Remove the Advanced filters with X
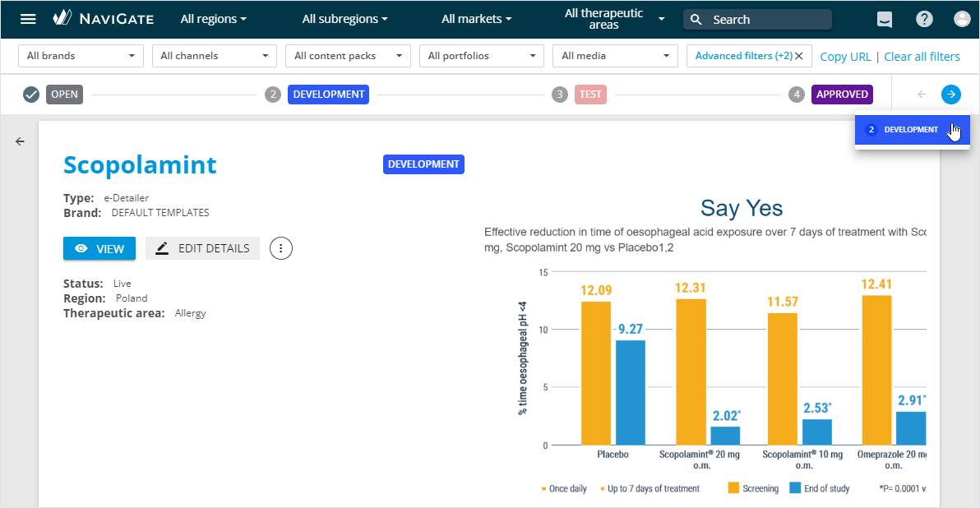Screen dimensions: 980x508 pyautogui.click(x=799, y=56)
